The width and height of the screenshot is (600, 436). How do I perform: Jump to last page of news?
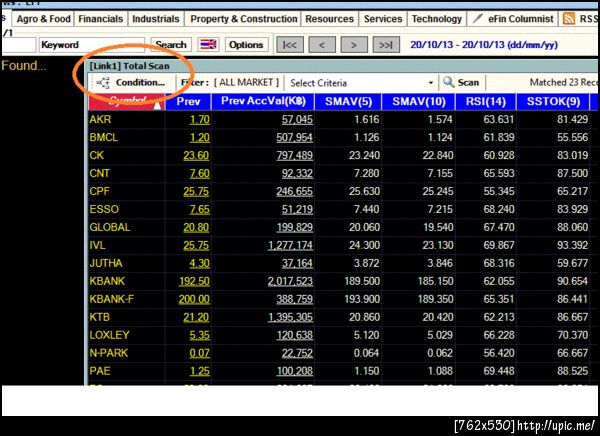click(386, 45)
